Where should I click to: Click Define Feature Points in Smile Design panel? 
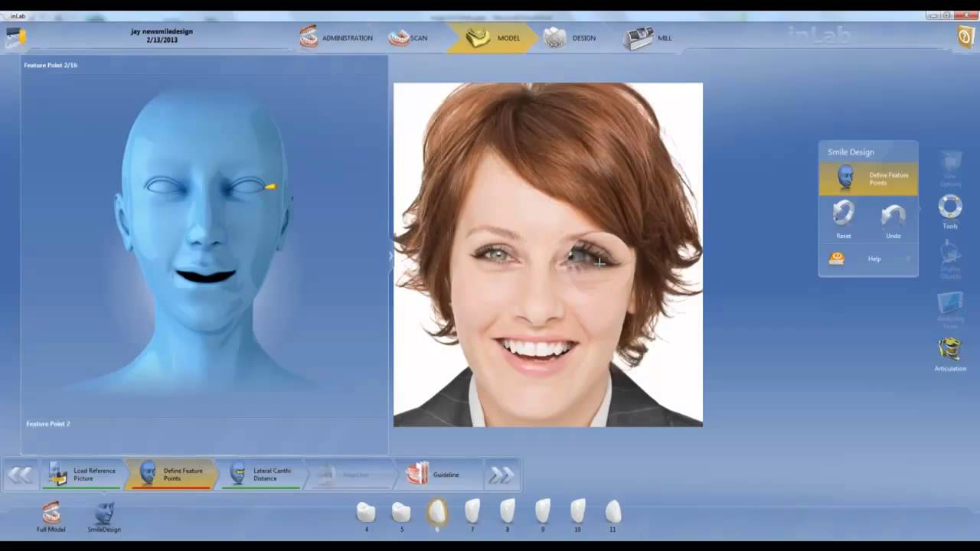click(x=868, y=178)
